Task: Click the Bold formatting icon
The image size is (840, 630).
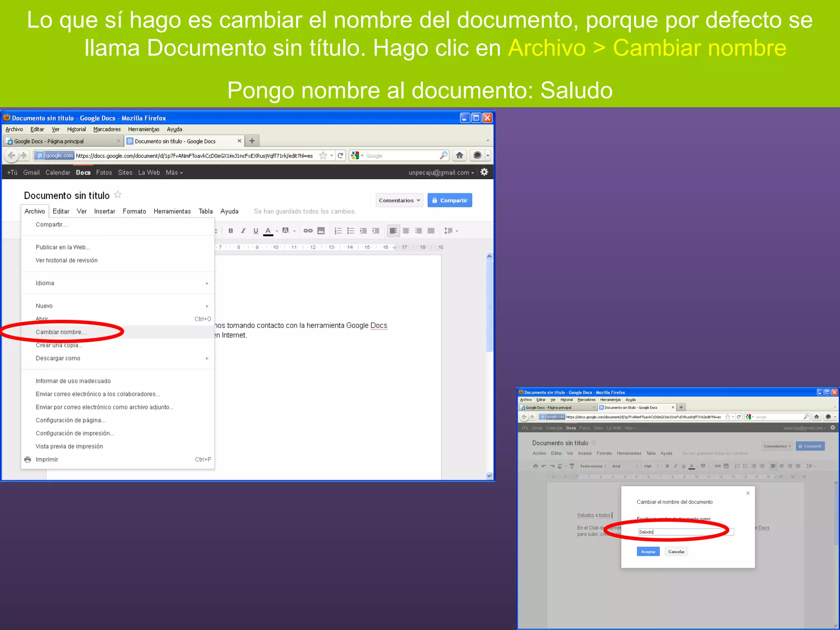Action: click(x=231, y=231)
